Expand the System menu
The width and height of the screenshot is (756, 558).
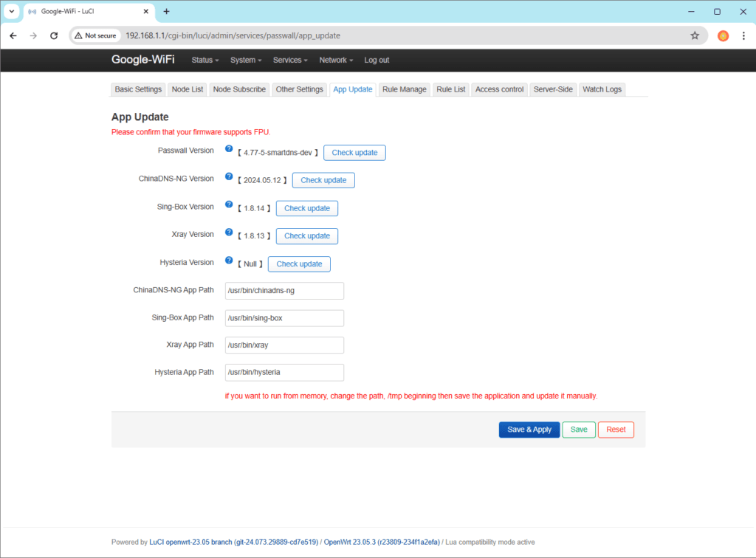(246, 61)
